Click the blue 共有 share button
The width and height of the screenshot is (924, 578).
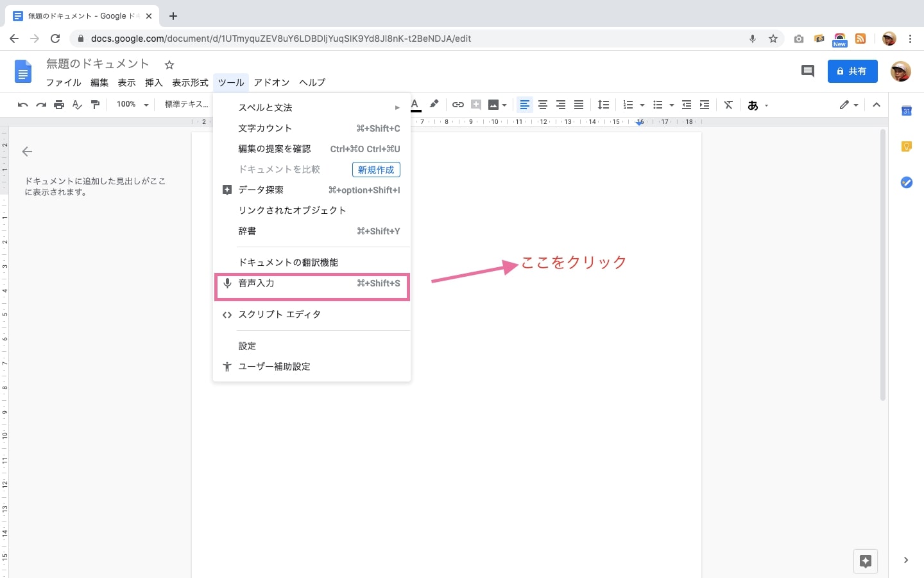tap(852, 71)
